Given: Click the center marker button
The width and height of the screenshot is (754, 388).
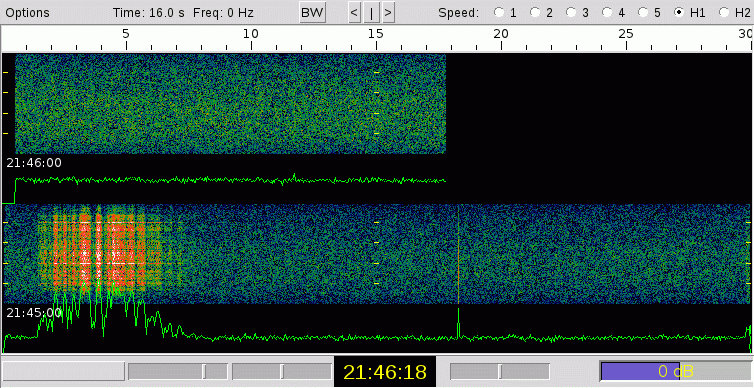Looking at the screenshot, I should pos(371,13).
